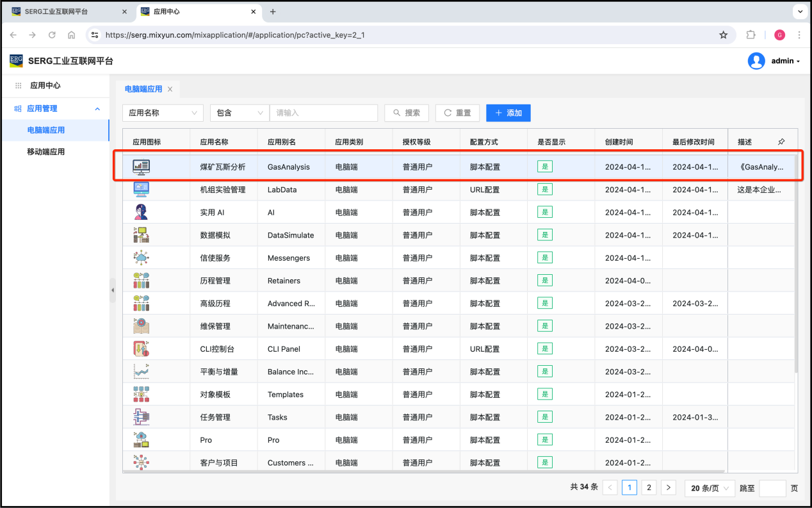The image size is (812, 508).
Task: Click the 重置 reset button
Action: (457, 113)
